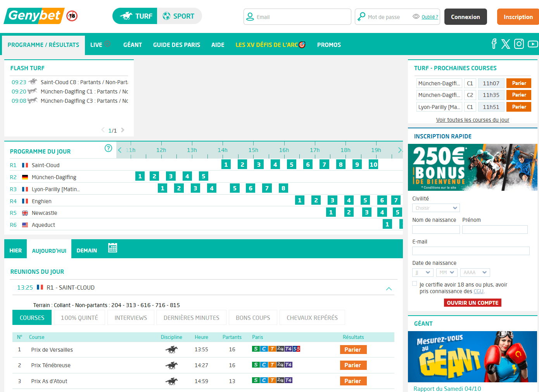Open the GUIDE DES PARIS menu
Screen dimensions: 539x392
pyautogui.click(x=176, y=45)
